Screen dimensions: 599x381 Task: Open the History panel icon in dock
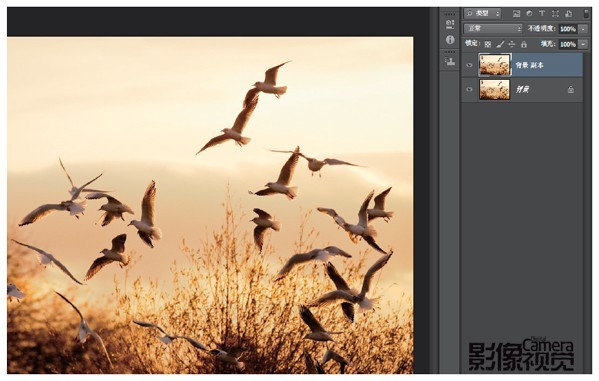[x=450, y=24]
